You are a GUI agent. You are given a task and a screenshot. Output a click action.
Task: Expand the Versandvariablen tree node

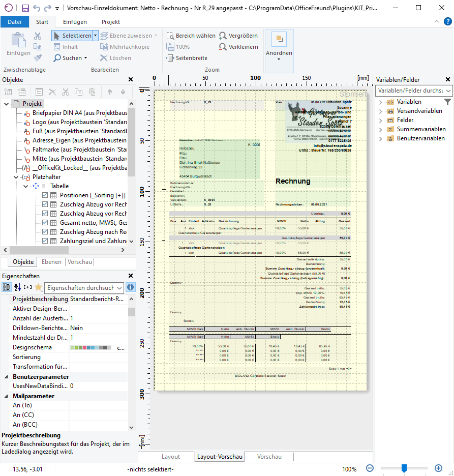tap(380, 111)
